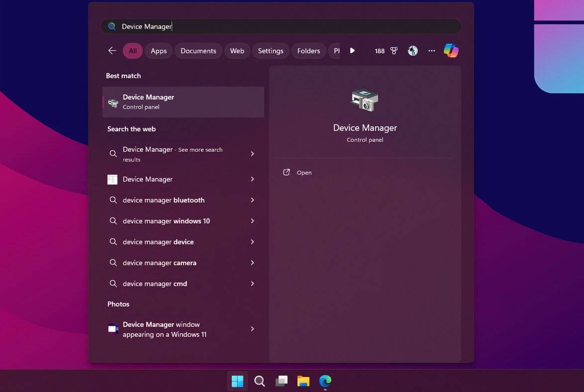The height and width of the screenshot is (392, 584).
Task: Launch File Explorer from the taskbar
Action: click(303, 381)
